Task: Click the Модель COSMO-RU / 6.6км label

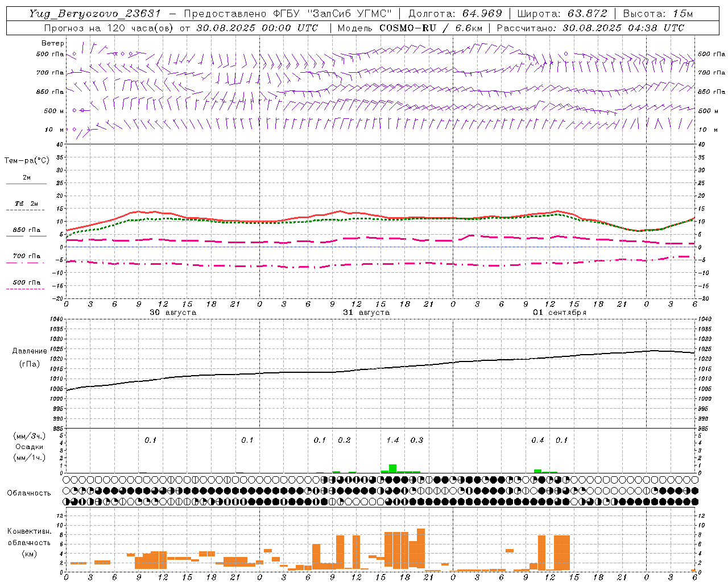Action: [409, 28]
